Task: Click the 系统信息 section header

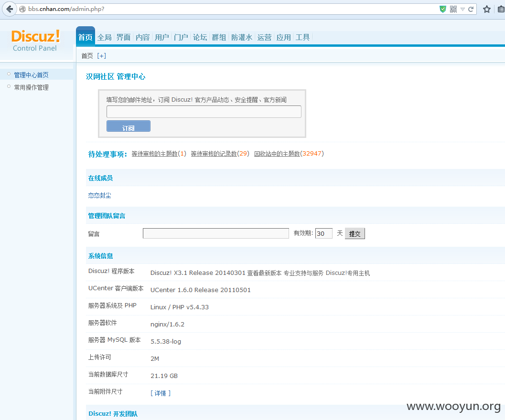Action: 100,256
